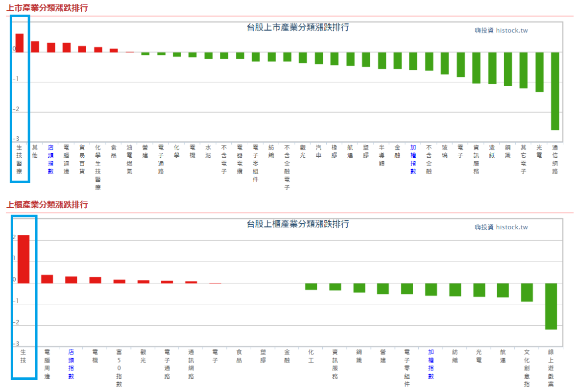Screen dimensions: 577x392
Task: Open the blue 店頭指數 label in the lower chart
Action: click(x=71, y=364)
